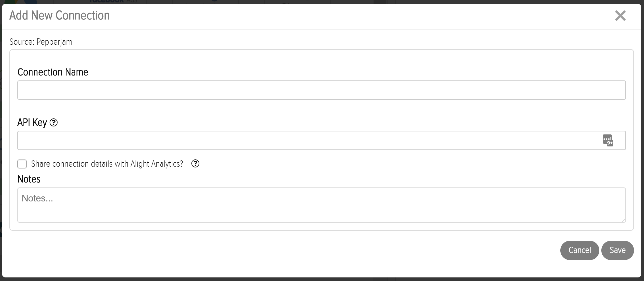Image resolution: width=644 pixels, height=281 pixels.
Task: Click the Share connection details label text
Action: tap(107, 164)
